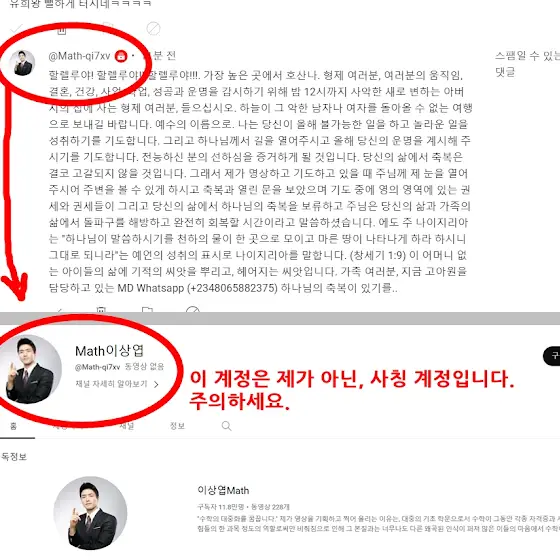Click trash icon below the Whatsapp comment
The height and width of the screenshot is (560, 560).
pyautogui.click(x=101, y=309)
